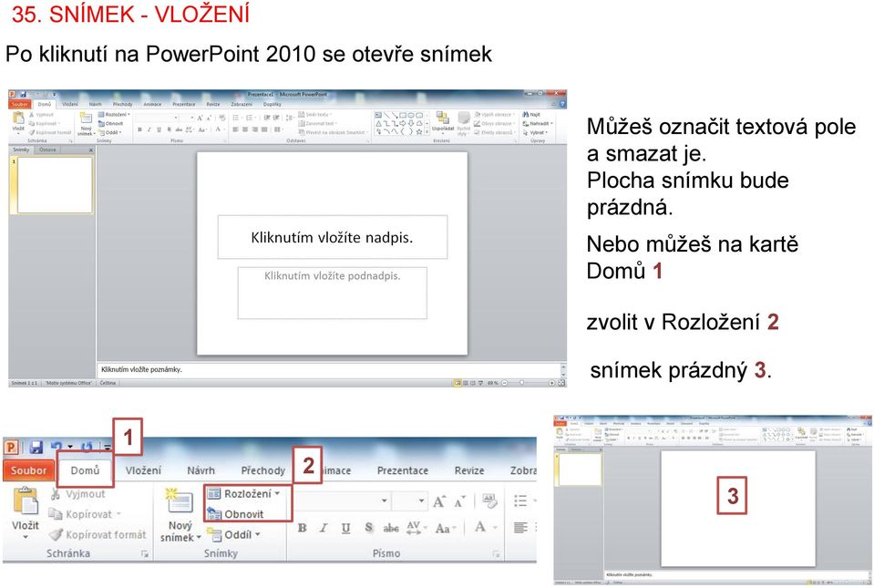Click the bullets list icon in enlarged ribbon

click(x=520, y=500)
